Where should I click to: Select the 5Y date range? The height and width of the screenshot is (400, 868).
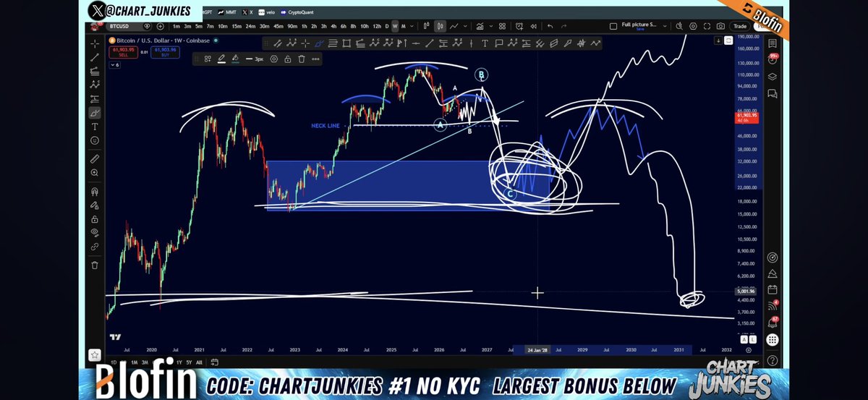tap(189, 362)
